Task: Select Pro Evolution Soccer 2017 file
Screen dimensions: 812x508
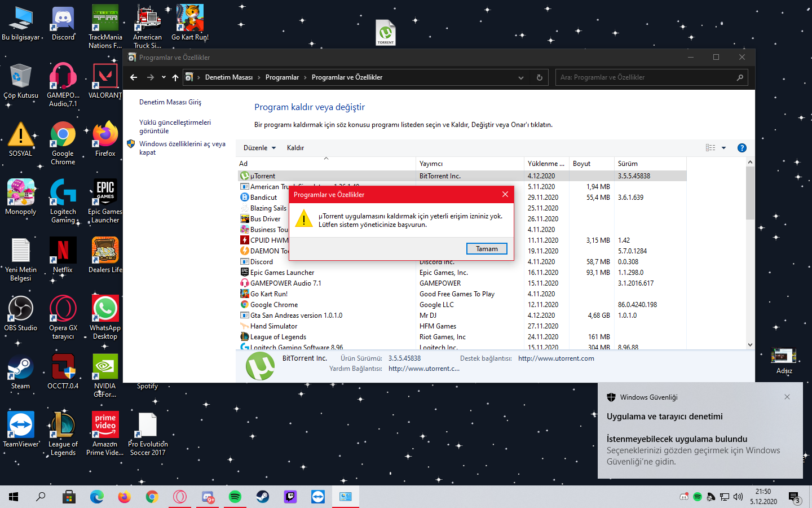Action: pos(148,434)
